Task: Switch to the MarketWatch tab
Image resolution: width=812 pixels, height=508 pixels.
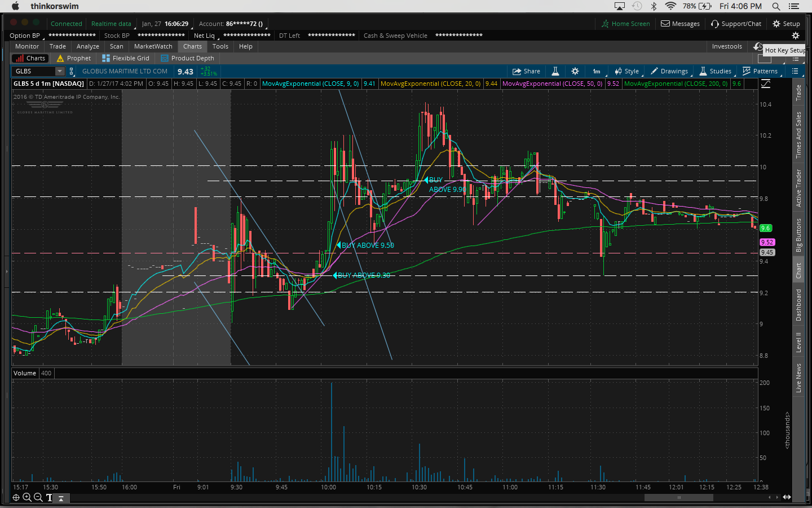Action: coord(153,46)
